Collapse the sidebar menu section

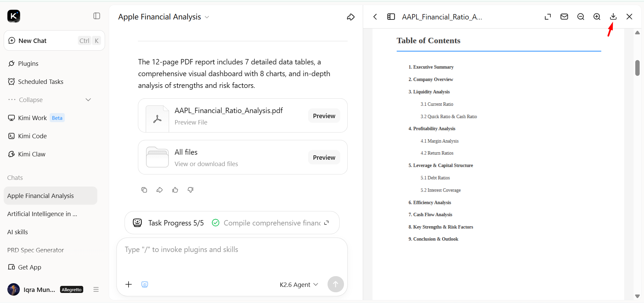(50, 100)
